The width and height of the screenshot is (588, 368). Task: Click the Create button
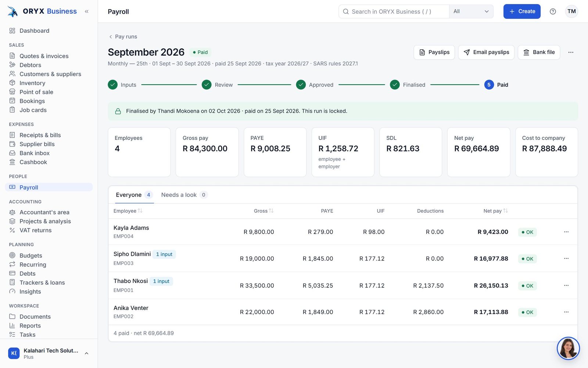click(522, 11)
